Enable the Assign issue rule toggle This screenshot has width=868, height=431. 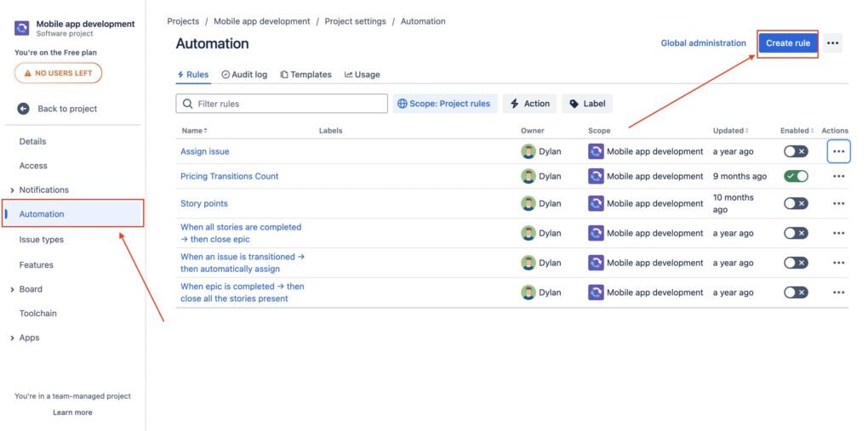pos(796,151)
